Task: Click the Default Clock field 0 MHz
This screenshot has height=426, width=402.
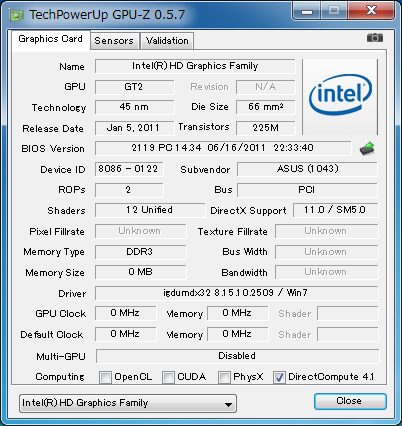Action: [x=125, y=334]
